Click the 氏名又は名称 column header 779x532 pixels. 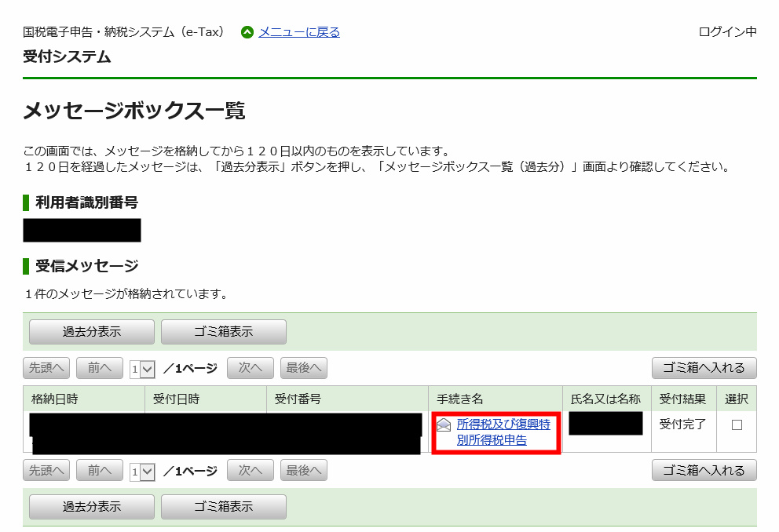(x=606, y=399)
